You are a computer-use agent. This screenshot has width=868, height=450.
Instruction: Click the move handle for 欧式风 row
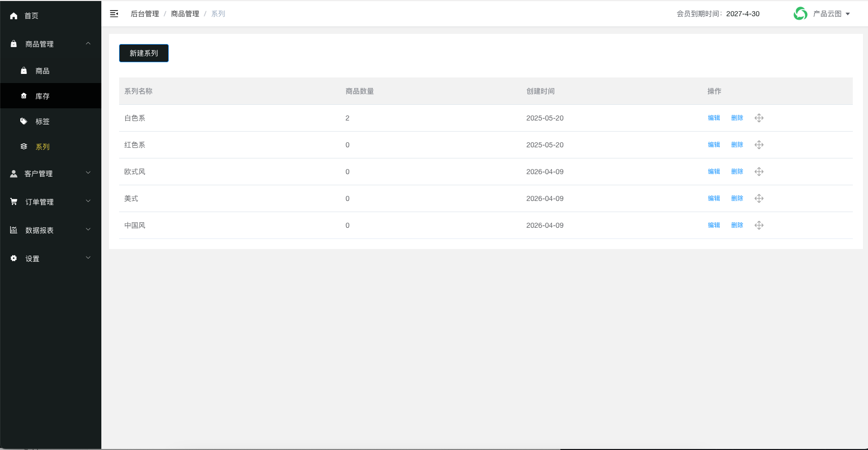[x=759, y=172]
